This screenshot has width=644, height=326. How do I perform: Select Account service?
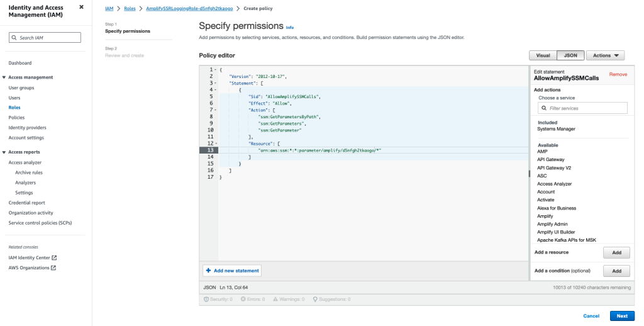click(x=546, y=192)
